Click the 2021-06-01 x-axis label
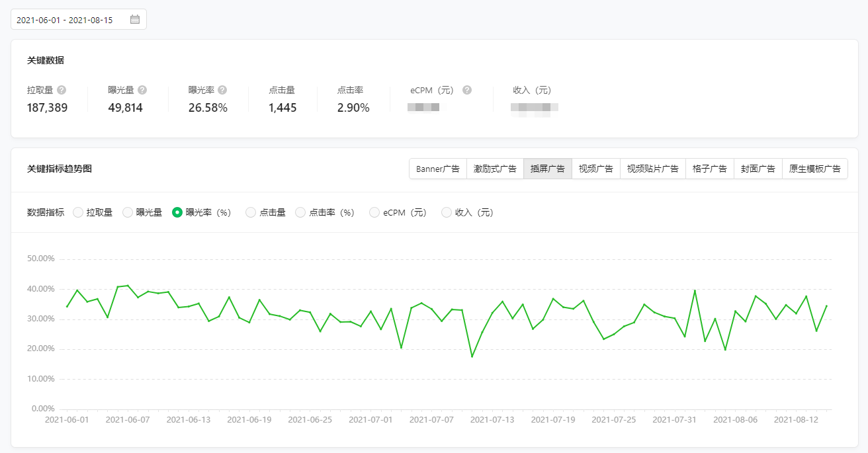The width and height of the screenshot is (868, 453). point(67,419)
